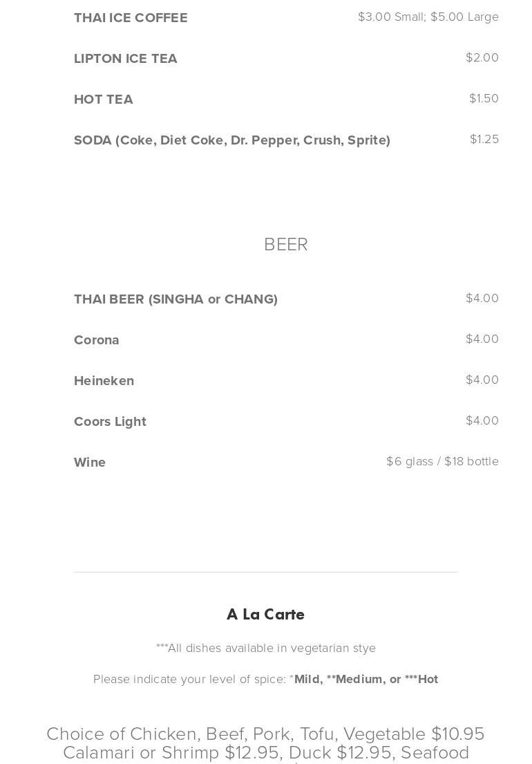
Task: Click the $2.00 Lipton ice tea price
Action: (x=482, y=57)
